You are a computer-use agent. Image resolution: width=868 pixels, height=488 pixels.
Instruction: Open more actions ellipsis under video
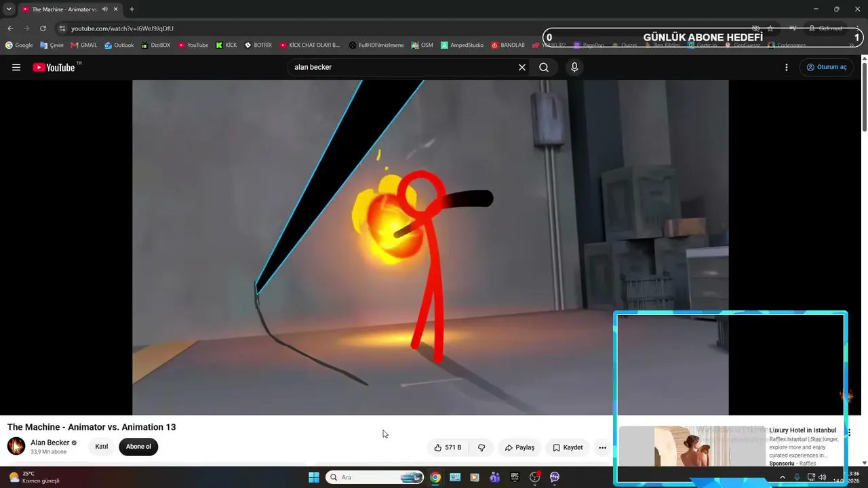click(x=602, y=447)
